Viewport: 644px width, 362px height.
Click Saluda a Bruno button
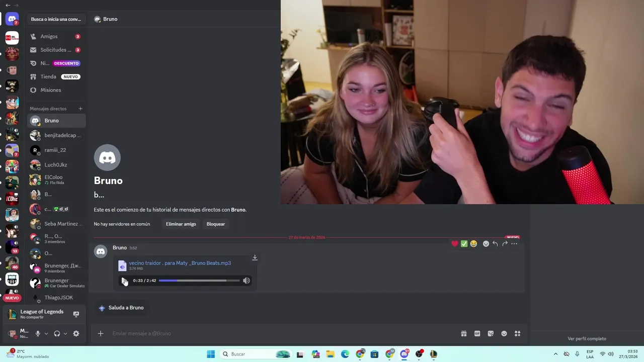click(121, 308)
